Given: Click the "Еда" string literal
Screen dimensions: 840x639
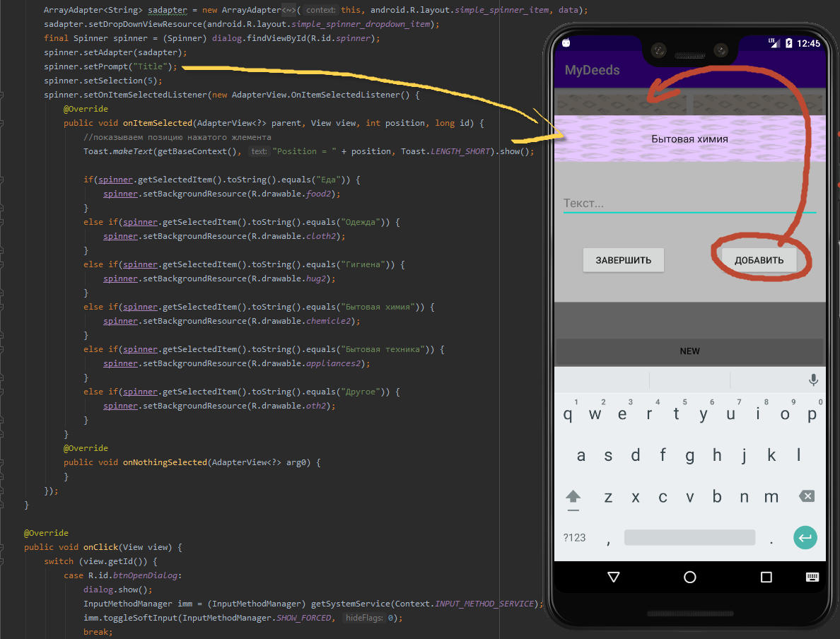Looking at the screenshot, I should point(327,180).
